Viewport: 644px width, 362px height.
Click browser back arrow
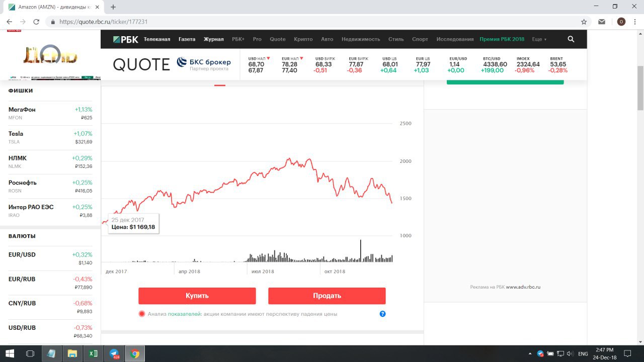click(9, 22)
